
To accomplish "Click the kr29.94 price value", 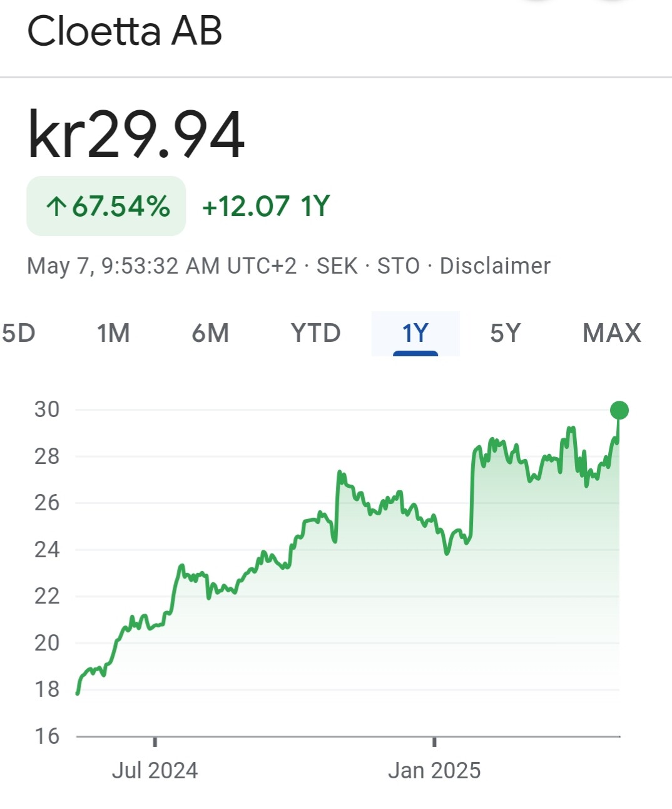I will [136, 134].
